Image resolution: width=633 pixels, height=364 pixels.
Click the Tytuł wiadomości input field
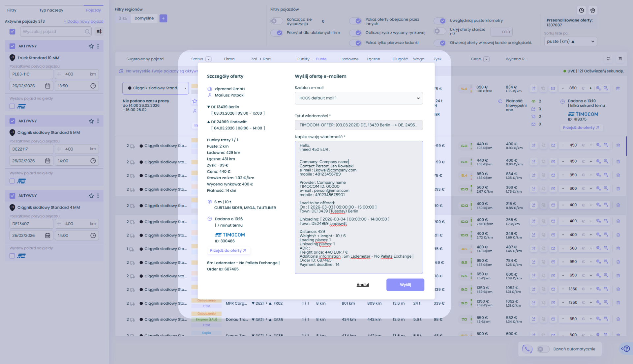coord(359,125)
